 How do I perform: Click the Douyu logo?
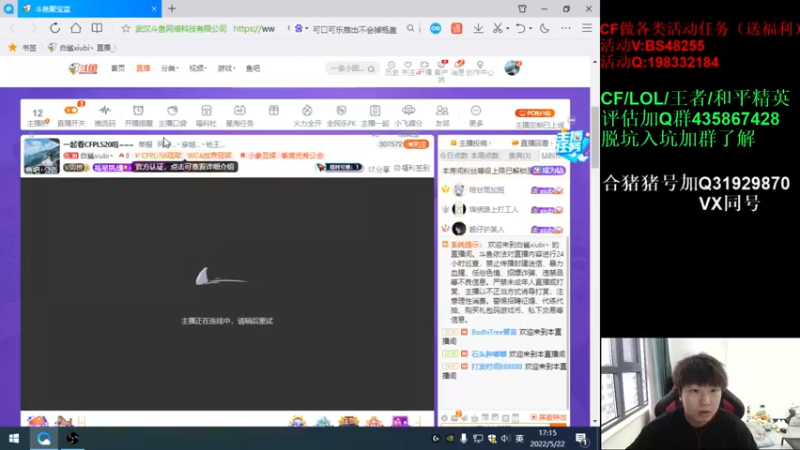(x=82, y=68)
